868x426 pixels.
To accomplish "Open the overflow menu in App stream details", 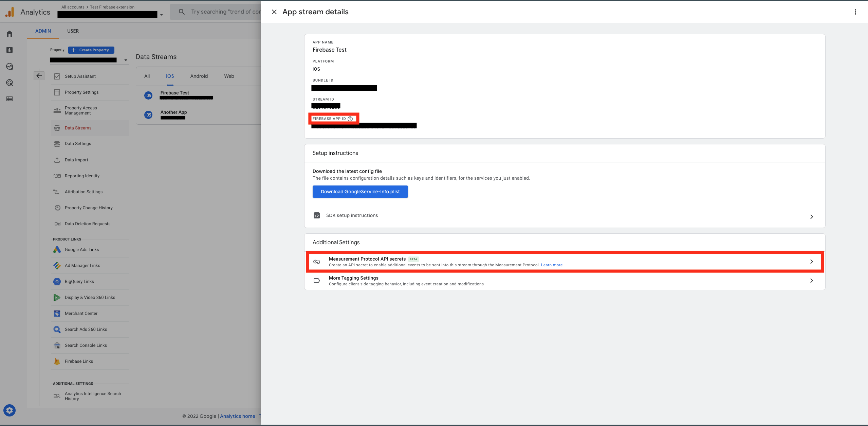I will tap(855, 12).
